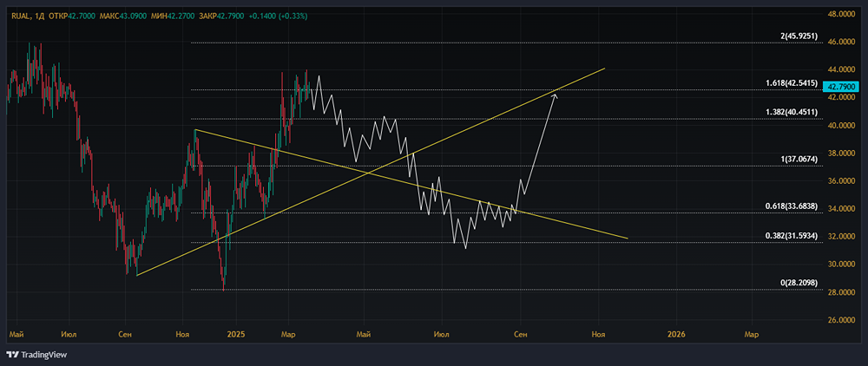Viewport: 868px width, 366px height.
Task: Click the Май label at time axis start
Action: [x=16, y=334]
